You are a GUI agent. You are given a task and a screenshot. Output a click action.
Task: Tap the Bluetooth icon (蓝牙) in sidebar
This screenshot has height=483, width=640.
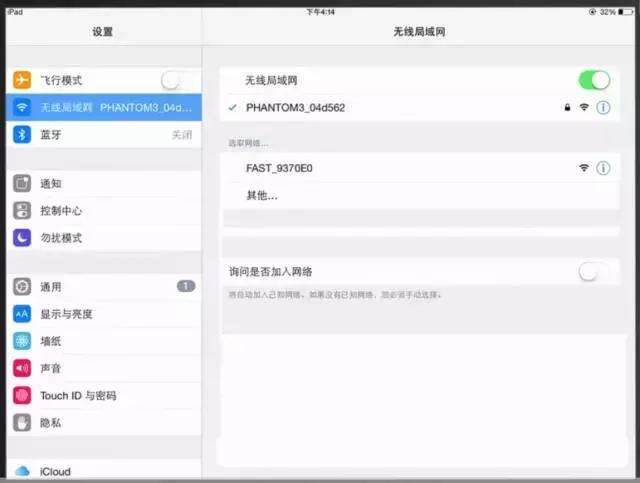pos(22,134)
